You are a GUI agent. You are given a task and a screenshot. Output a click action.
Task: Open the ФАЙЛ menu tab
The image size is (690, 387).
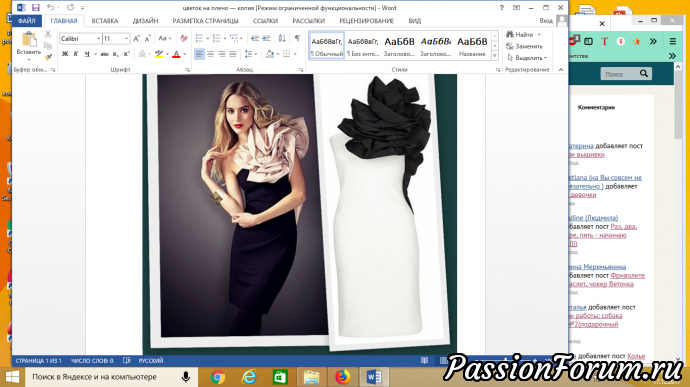[x=26, y=21]
